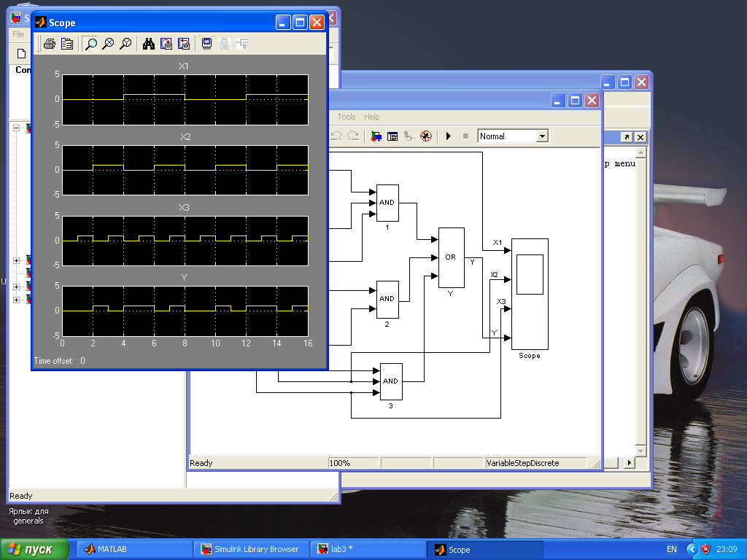Click the greyed Signal selection icon
Image resolution: width=747 pixels, height=560 pixels.
pyautogui.click(x=242, y=44)
